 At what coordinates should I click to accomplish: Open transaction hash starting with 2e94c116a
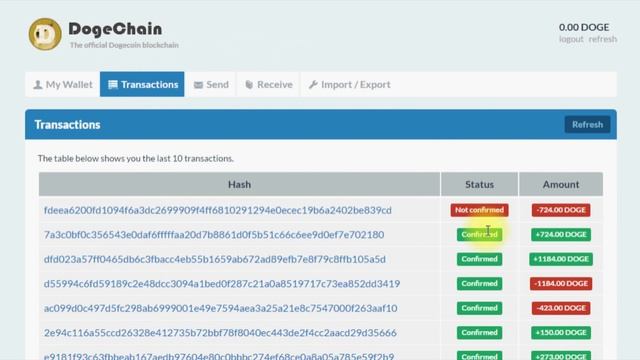pos(220,333)
